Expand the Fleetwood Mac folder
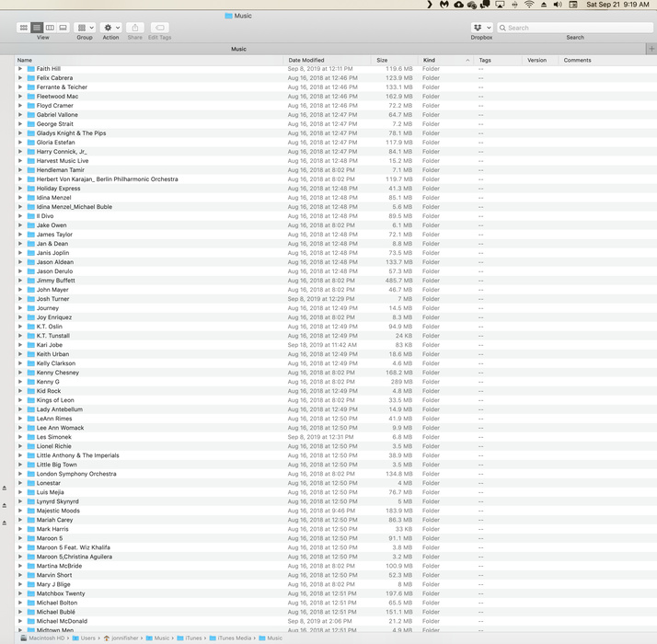Viewport: 657px width, 644px height. click(x=20, y=97)
